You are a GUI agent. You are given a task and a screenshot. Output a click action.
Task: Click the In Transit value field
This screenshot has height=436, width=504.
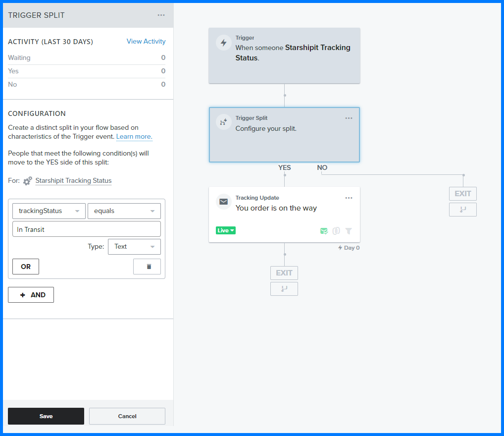(87, 229)
